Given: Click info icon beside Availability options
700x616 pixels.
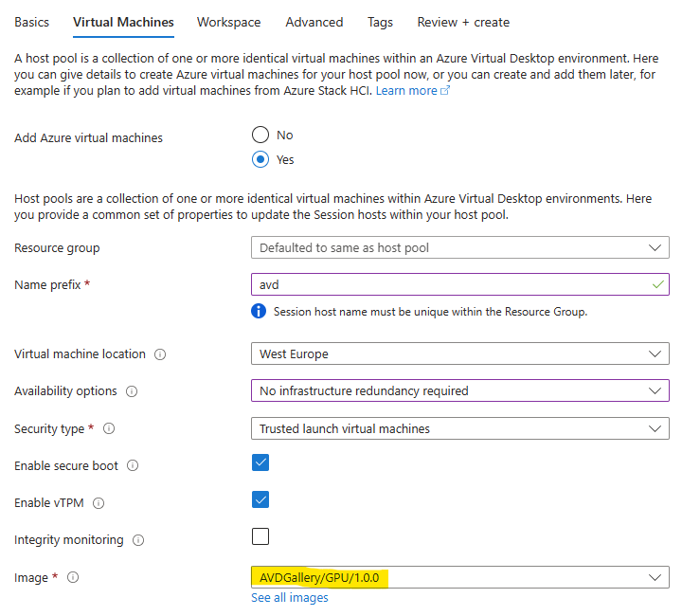Looking at the screenshot, I should [x=132, y=391].
